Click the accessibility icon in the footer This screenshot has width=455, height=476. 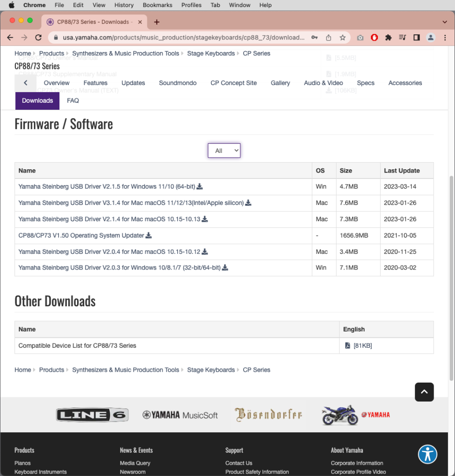point(428,455)
